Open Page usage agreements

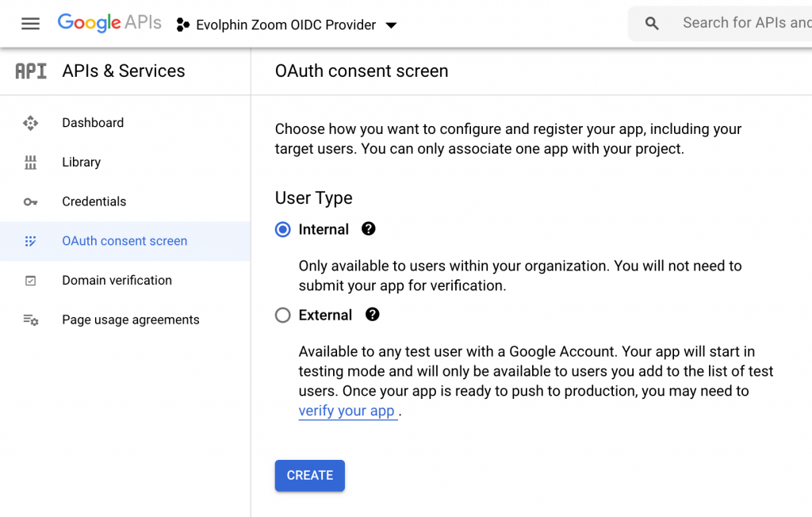131,320
